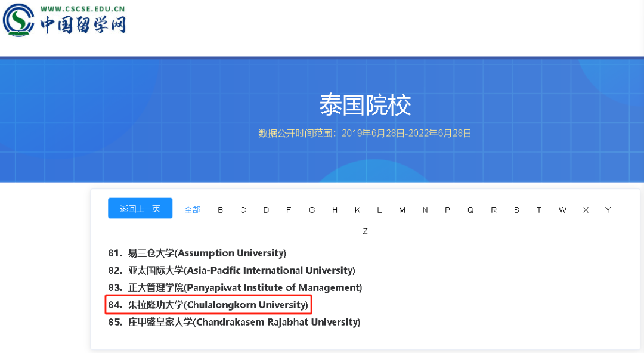
Task: Filter universities by letter G
Action: (x=312, y=210)
